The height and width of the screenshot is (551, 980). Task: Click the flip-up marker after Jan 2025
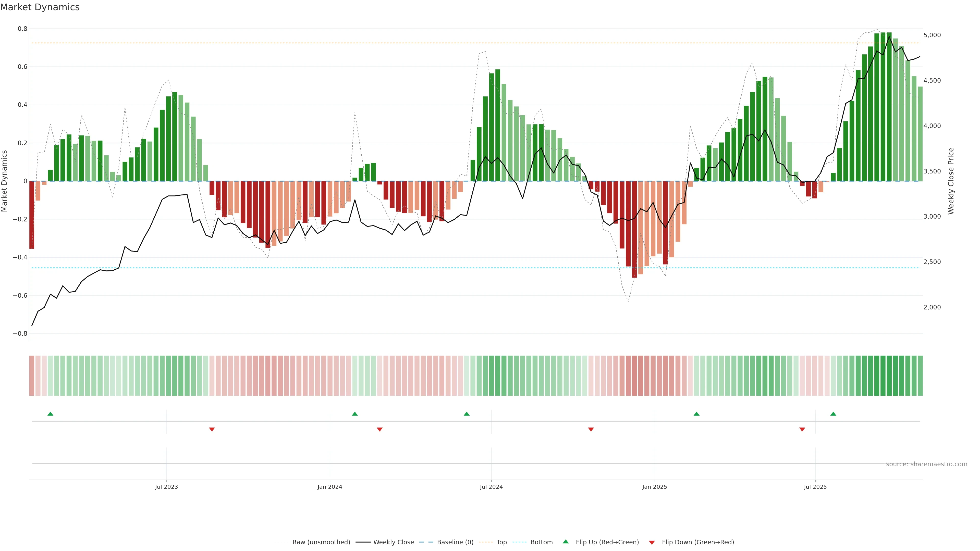[x=696, y=414]
